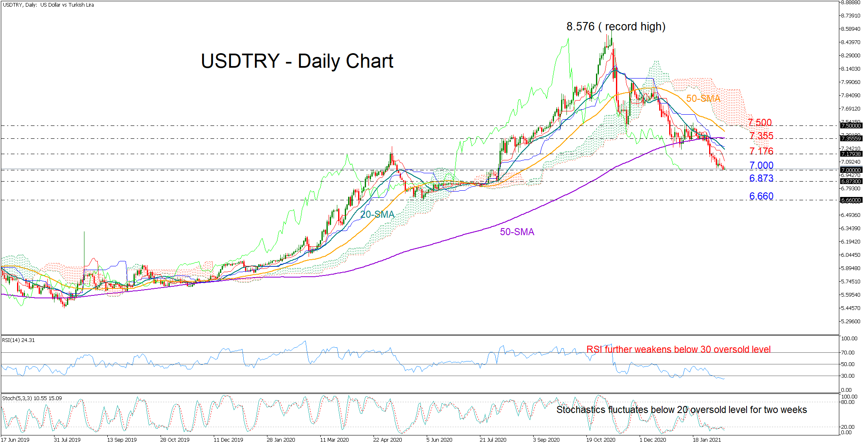The width and height of the screenshot is (868, 445).
Task: Select the 5.29600 price axis value
Action: click(851, 322)
